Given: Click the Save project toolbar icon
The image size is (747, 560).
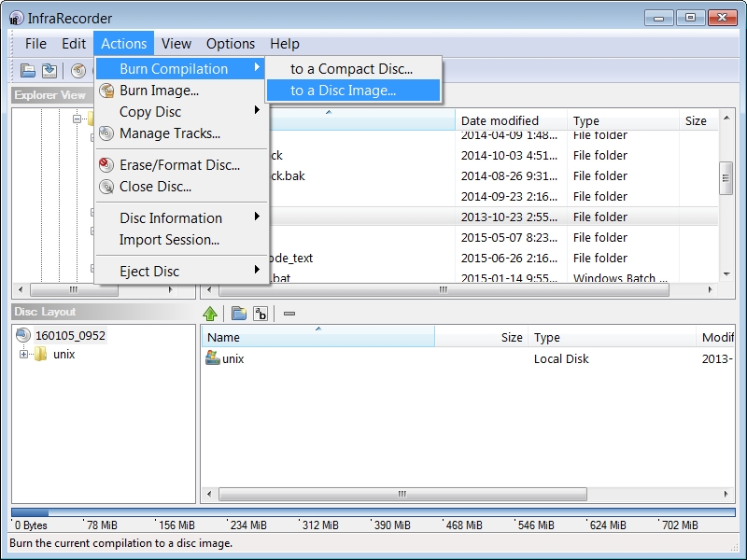Looking at the screenshot, I should click(49, 69).
